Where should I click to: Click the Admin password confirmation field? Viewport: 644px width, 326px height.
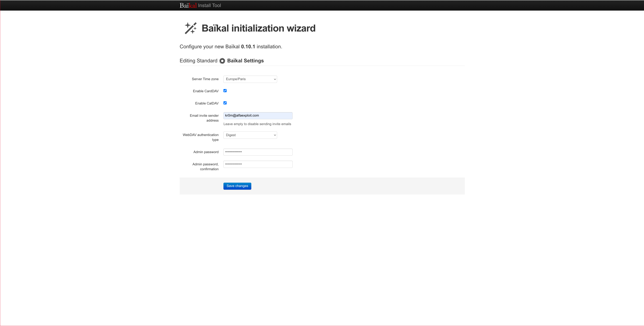pyautogui.click(x=257, y=164)
